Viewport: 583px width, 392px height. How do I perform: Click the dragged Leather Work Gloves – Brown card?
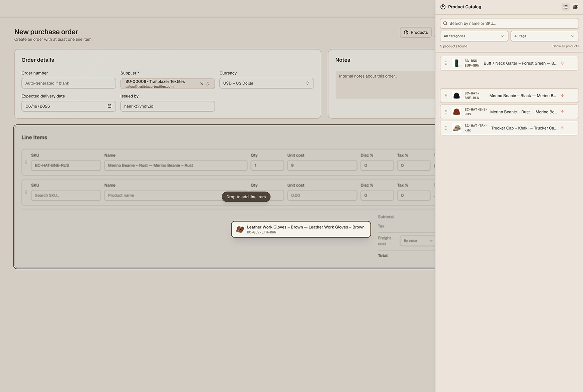click(301, 229)
